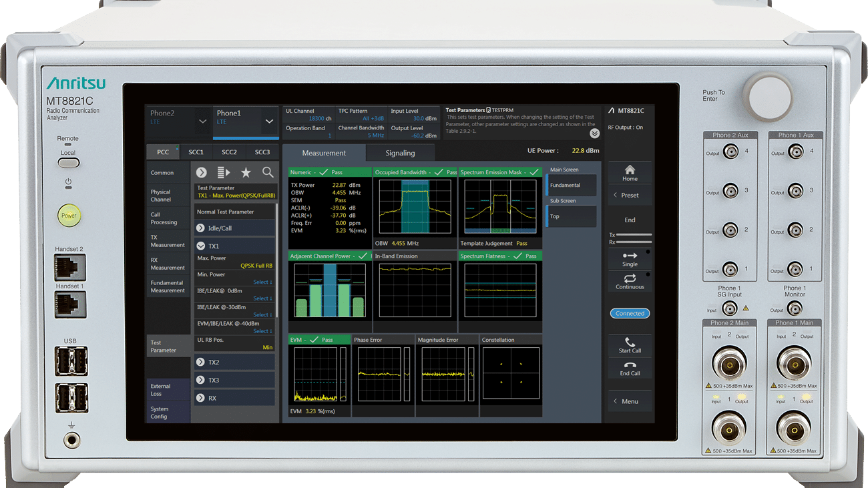Click the Tx level bar

tap(634, 235)
